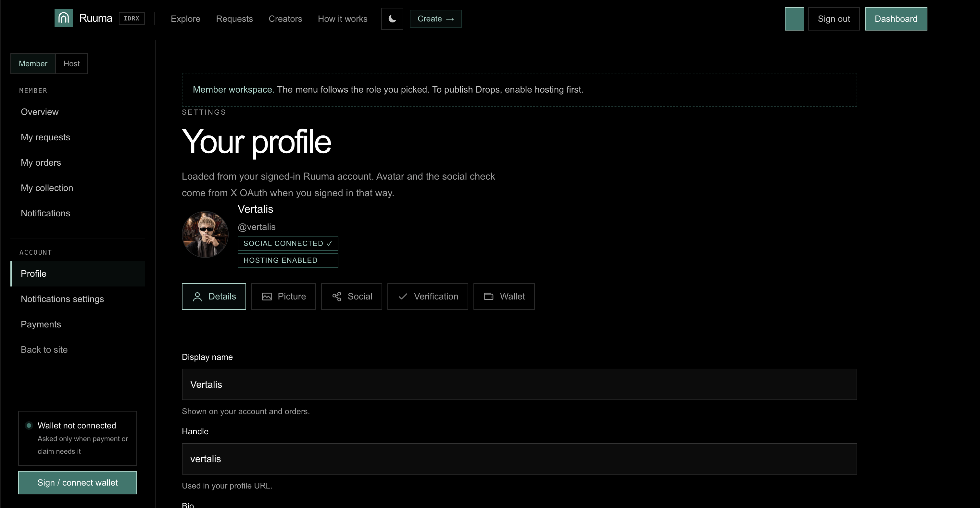The image size is (980, 508).
Task: Click the Display name input field
Action: tap(519, 384)
